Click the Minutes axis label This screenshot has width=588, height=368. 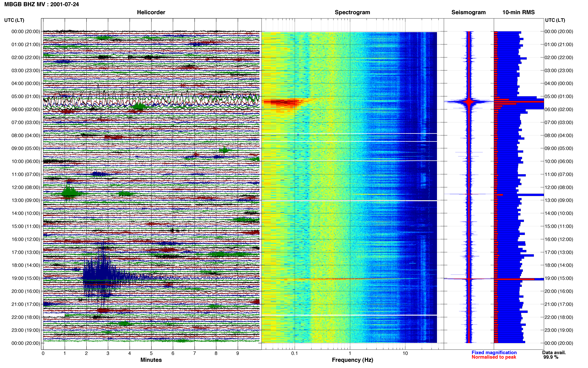(x=151, y=360)
